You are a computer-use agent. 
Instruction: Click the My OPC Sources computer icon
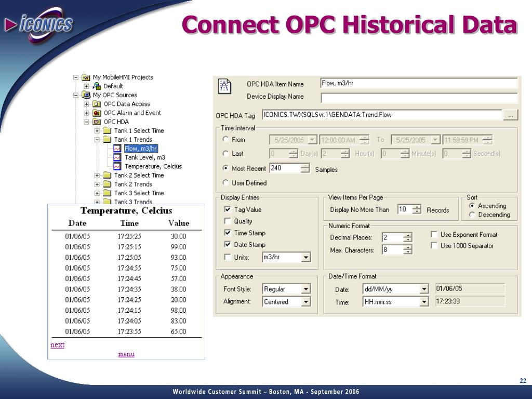(86, 95)
